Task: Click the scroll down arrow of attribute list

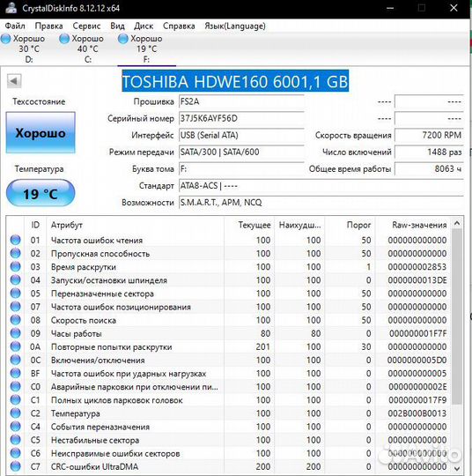Action: coord(457,469)
